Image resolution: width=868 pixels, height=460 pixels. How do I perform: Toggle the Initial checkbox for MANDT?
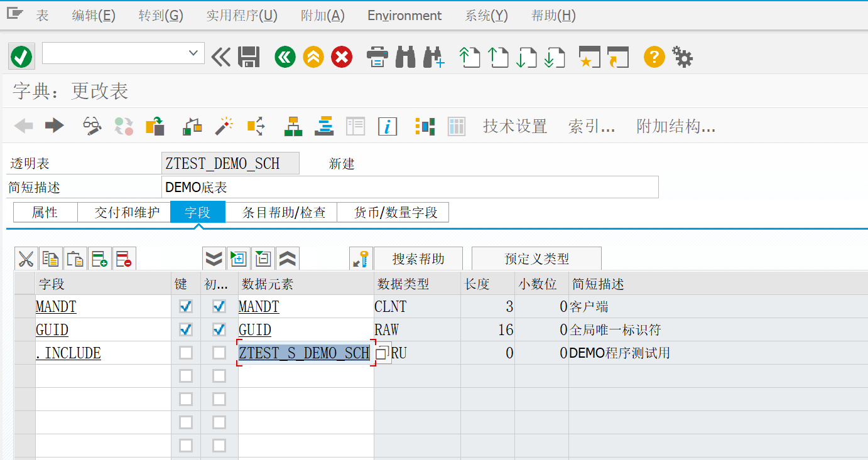pyautogui.click(x=219, y=307)
